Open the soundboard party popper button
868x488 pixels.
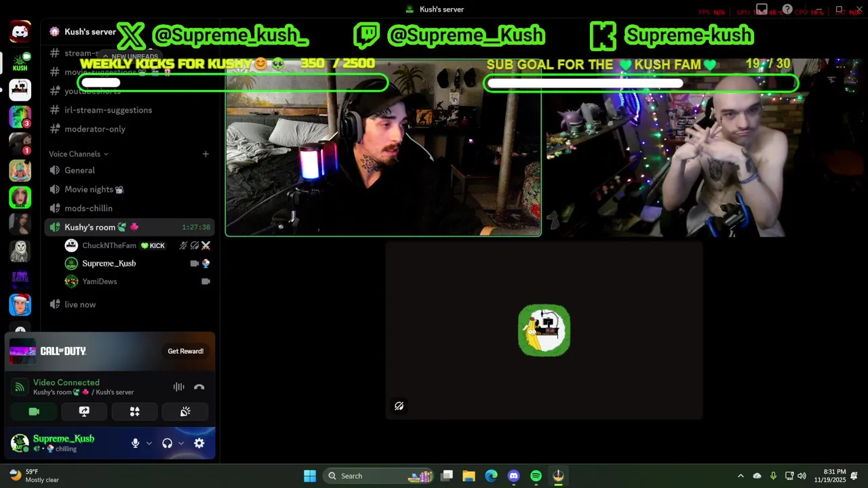tap(185, 411)
